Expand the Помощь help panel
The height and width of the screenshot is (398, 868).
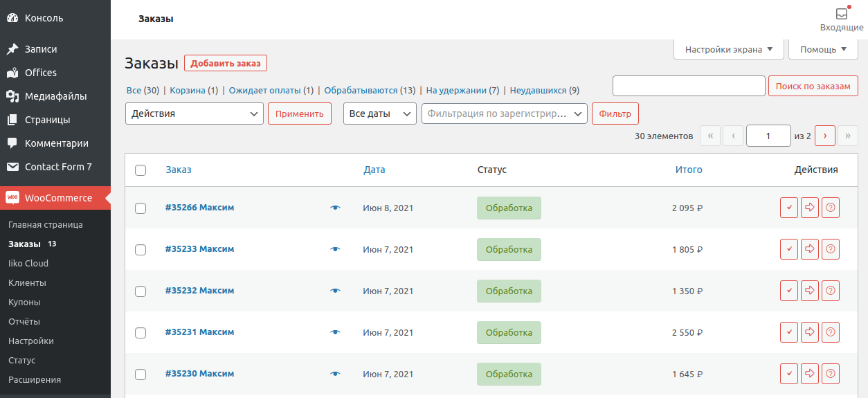[x=824, y=50]
